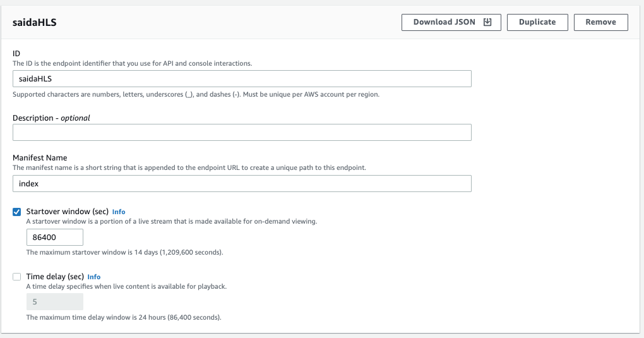This screenshot has width=644, height=338.
Task: Open Info link next to Time delay
Action: click(94, 277)
